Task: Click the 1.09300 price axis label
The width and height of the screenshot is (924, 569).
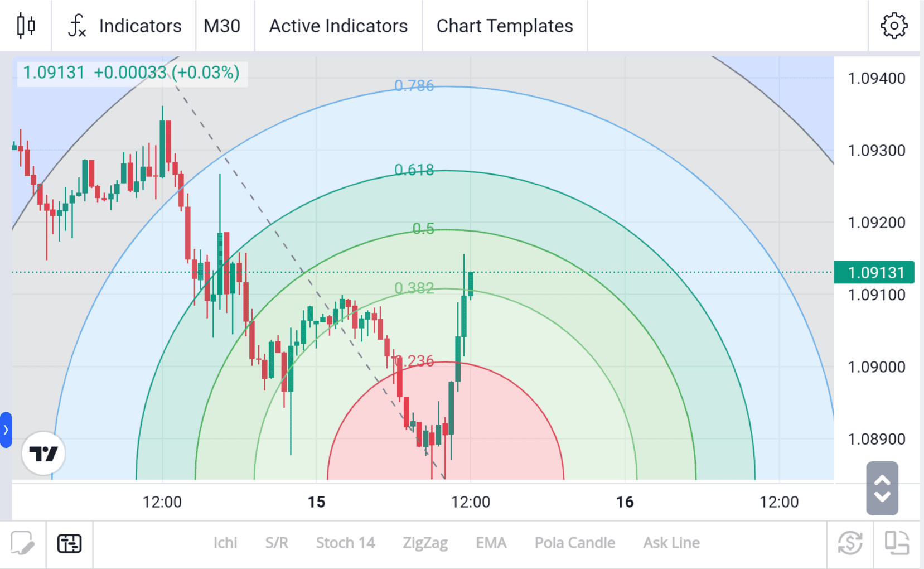Action: click(877, 151)
